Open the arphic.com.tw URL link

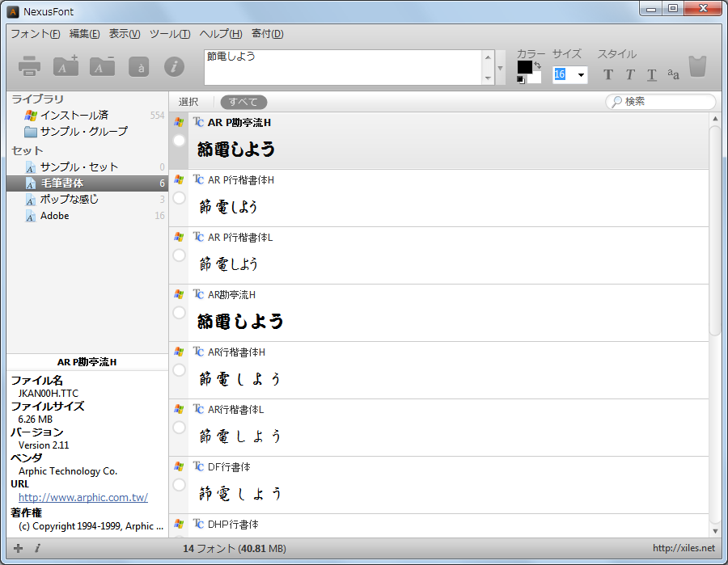[83, 497]
